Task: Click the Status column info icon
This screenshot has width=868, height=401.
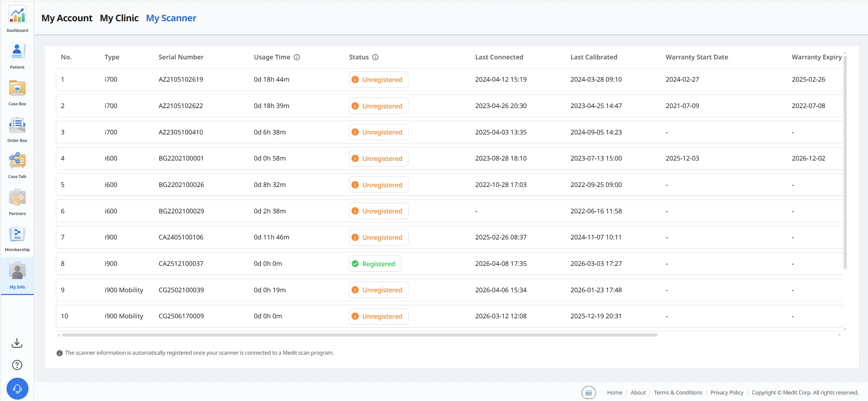Action: 375,57
